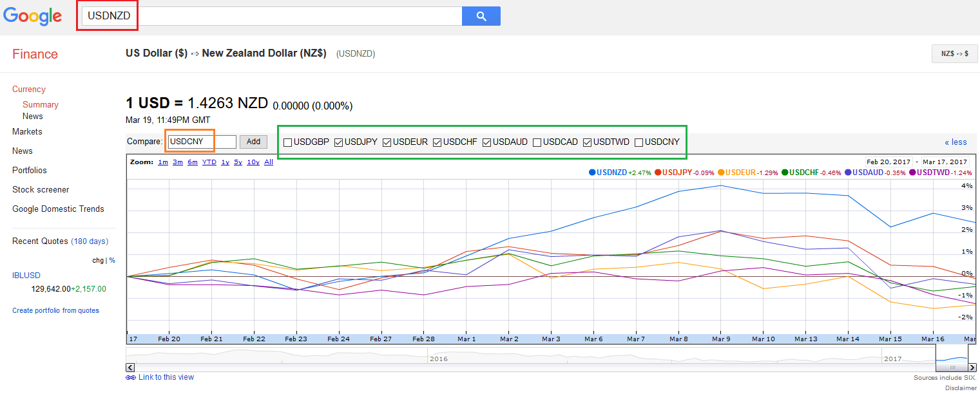Uncheck the USDJPY comparison checkbox
Image resolution: width=980 pixels, height=394 pixels.
click(x=338, y=142)
